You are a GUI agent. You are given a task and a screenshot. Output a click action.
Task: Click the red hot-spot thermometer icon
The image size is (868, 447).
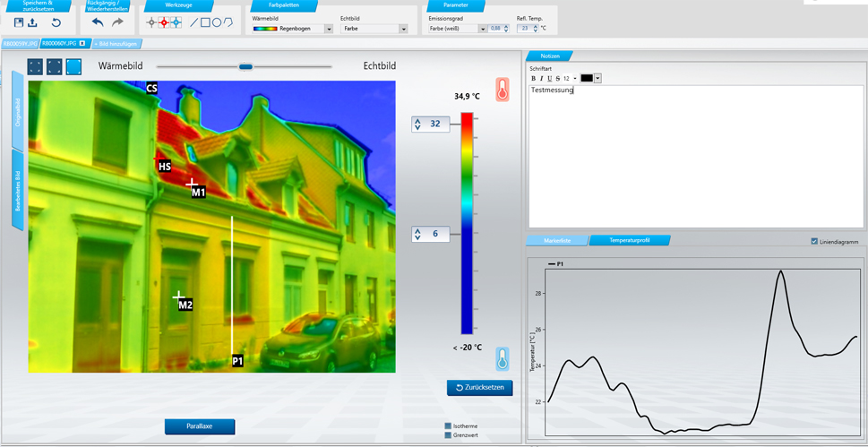point(503,90)
